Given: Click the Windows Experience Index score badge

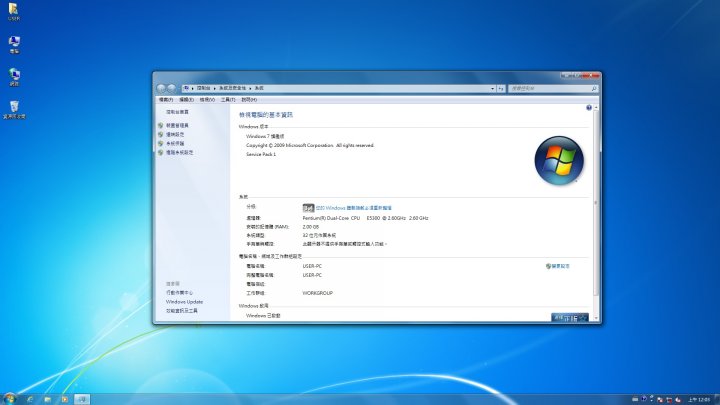Looking at the screenshot, I should 308,208.
